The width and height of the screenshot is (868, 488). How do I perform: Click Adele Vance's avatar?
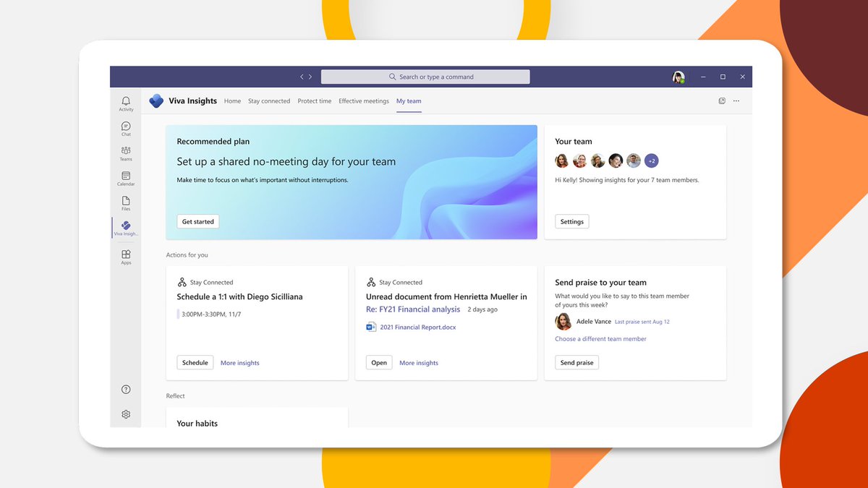click(x=563, y=322)
